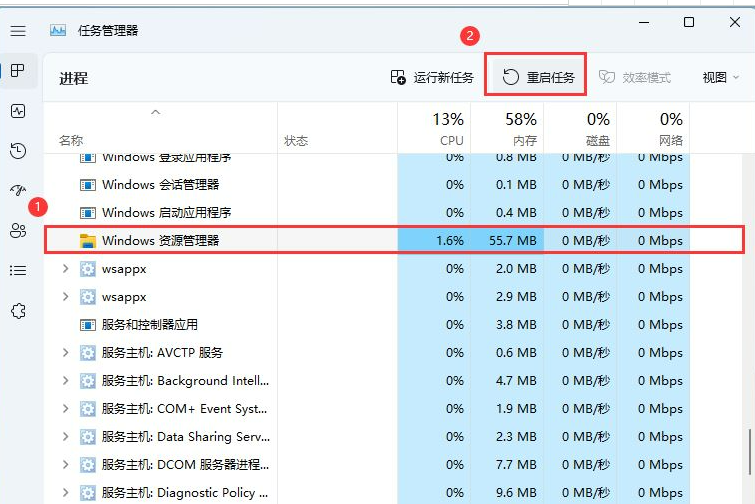Expand 服务主机: Data Sharing Serv...
The height and width of the screenshot is (504, 755).
tap(65, 437)
